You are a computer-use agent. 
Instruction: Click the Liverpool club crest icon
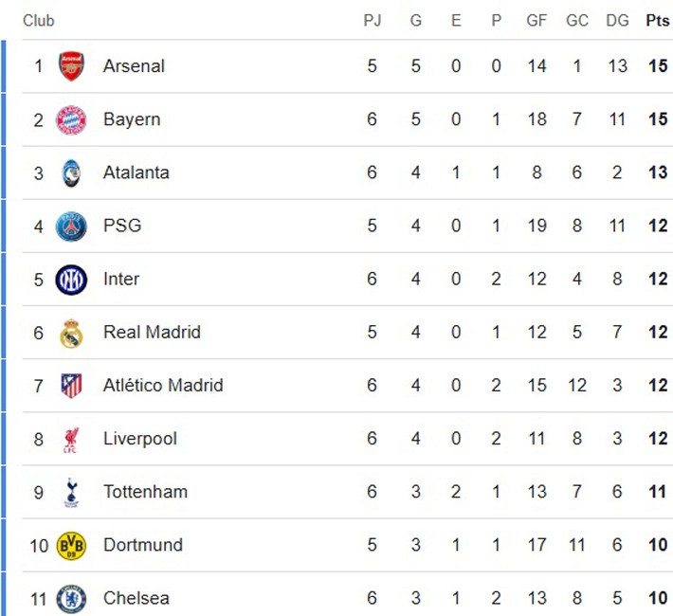(x=71, y=439)
